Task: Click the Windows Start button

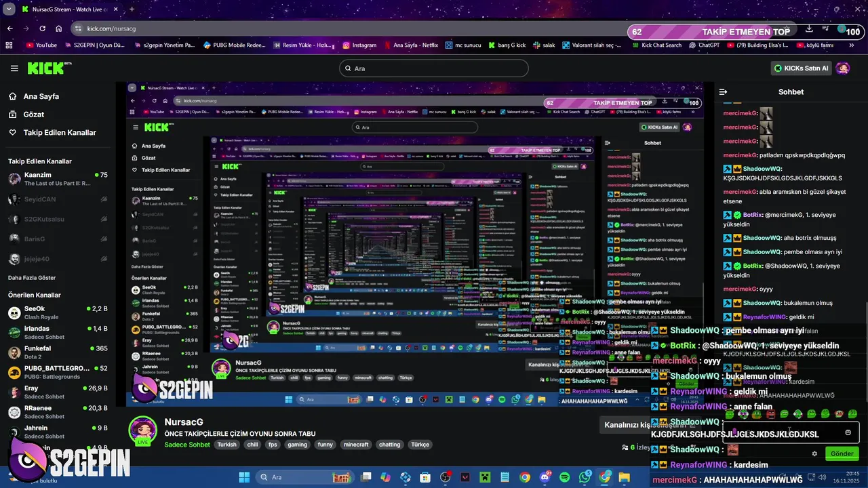Action: (244, 477)
